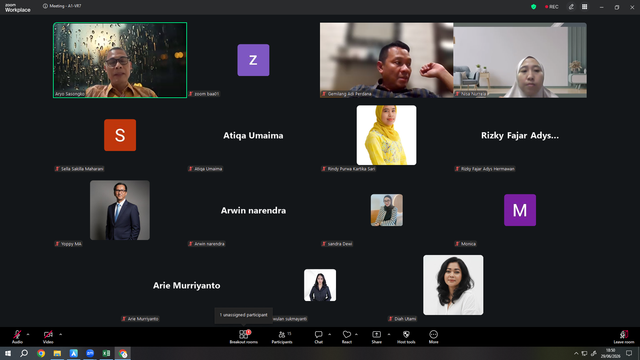Viewport: 640px width, 360px height.
Task: Click the REC recording indicator
Action: [x=551, y=7]
